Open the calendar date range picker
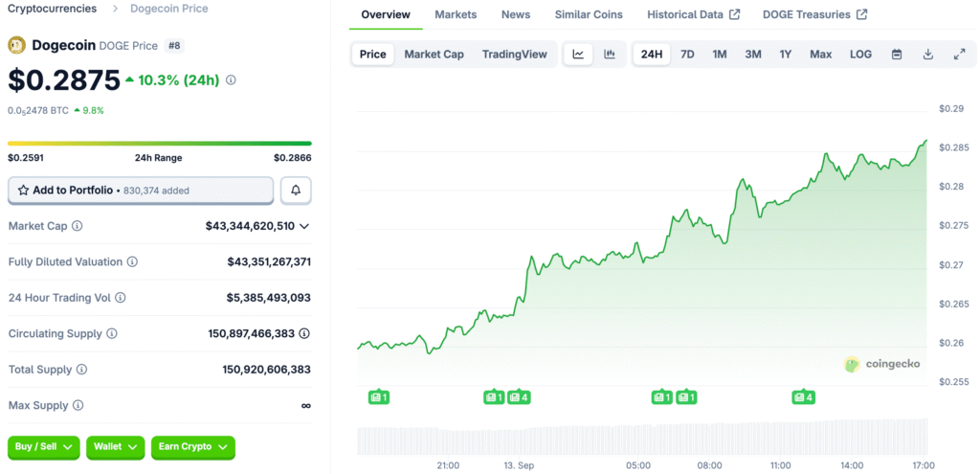 [x=896, y=55]
